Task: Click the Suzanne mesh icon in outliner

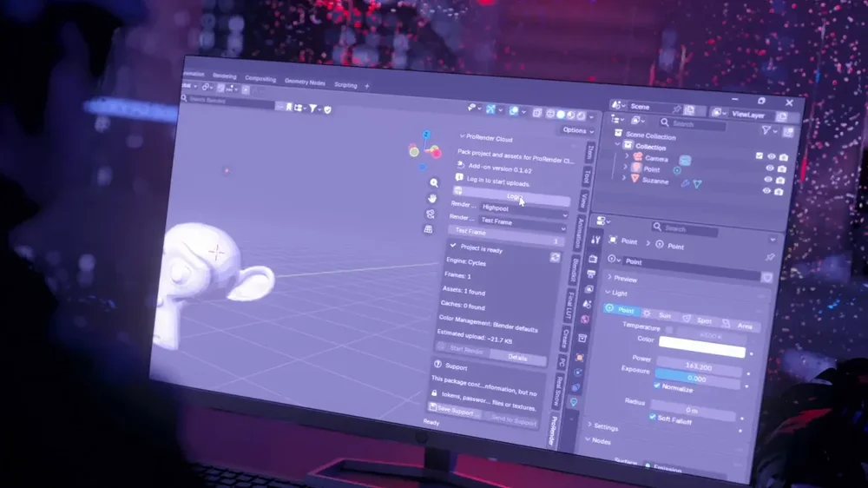Action: tap(635, 179)
